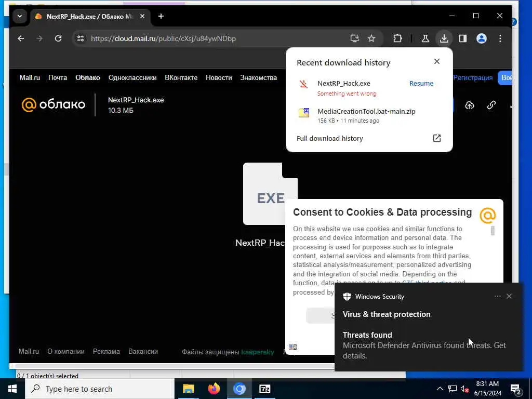Open the side panel icon

click(x=463, y=38)
